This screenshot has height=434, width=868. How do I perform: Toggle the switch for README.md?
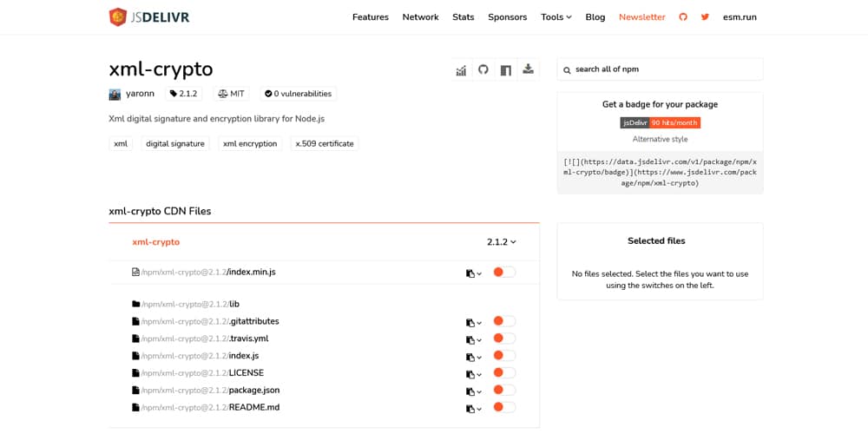(503, 407)
